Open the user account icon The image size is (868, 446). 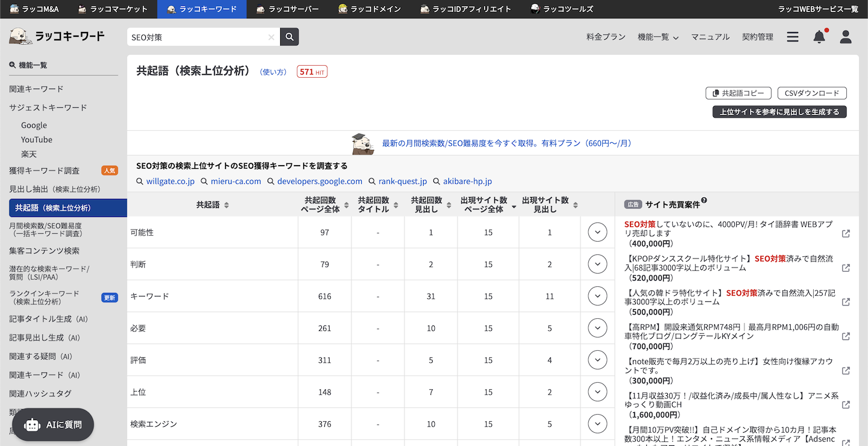pyautogui.click(x=846, y=37)
